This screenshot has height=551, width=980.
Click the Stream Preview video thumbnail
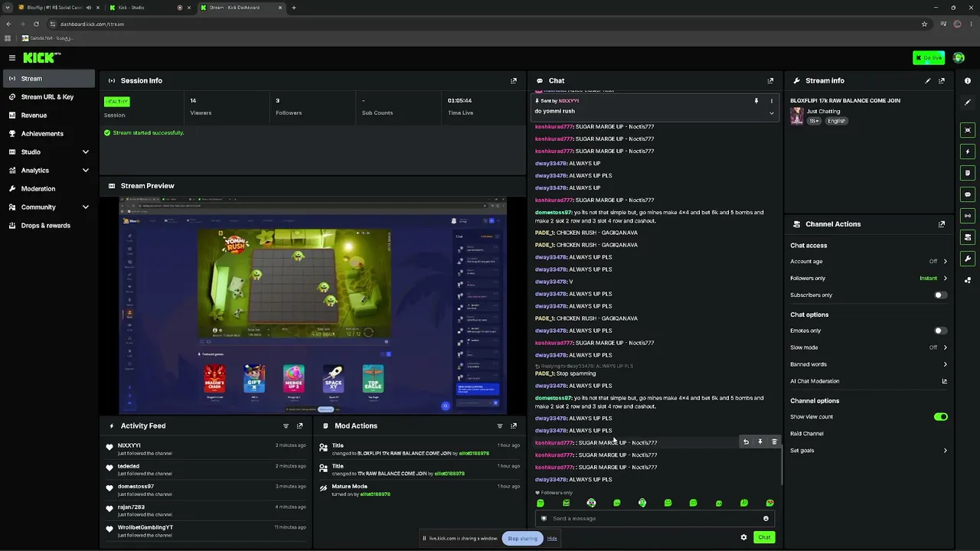[312, 305]
